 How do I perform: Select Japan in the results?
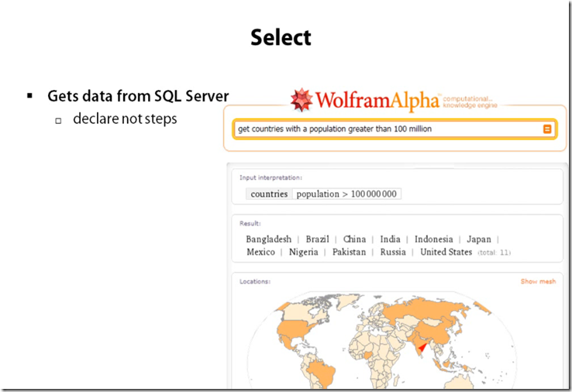click(x=479, y=239)
